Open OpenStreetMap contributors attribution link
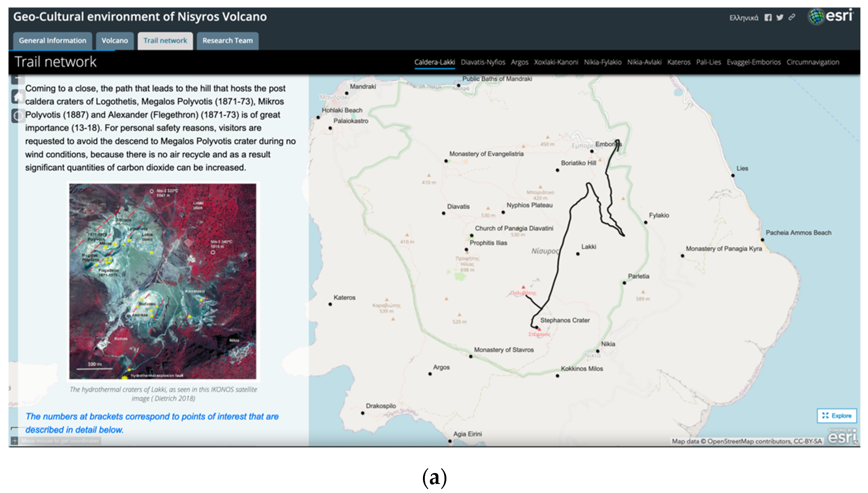Viewport: 868px width, 493px height. click(750, 441)
